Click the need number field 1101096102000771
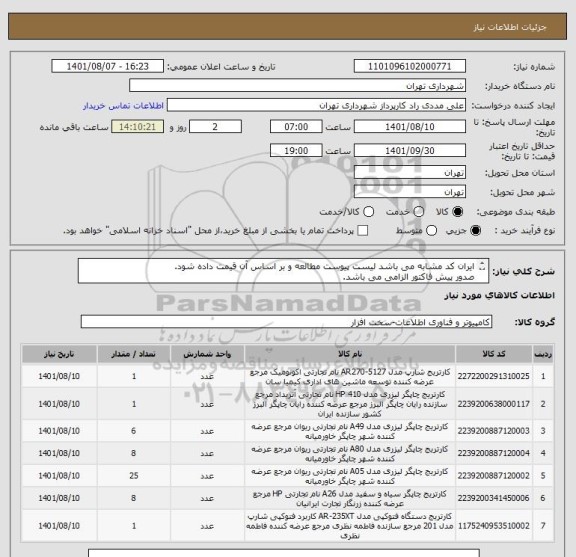Screen dimensions: 576x557 410,67
